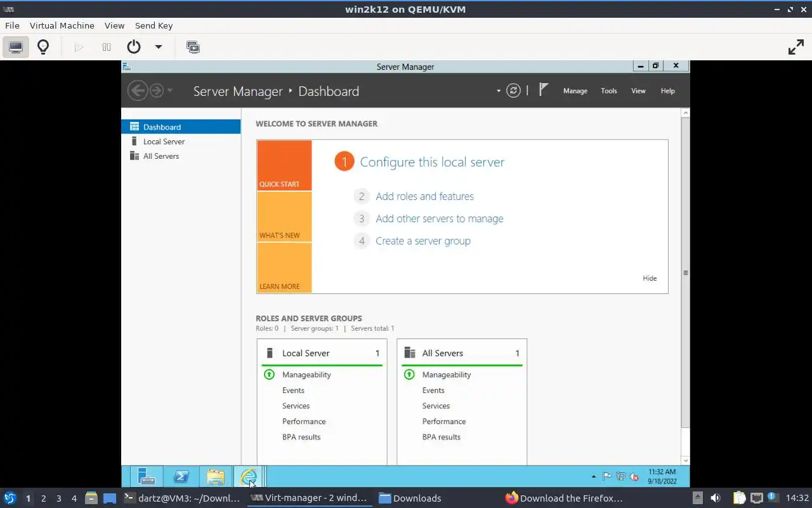The width and height of the screenshot is (812, 508).
Task: Click the Action Center flag tray icon
Action: pyautogui.click(x=607, y=476)
